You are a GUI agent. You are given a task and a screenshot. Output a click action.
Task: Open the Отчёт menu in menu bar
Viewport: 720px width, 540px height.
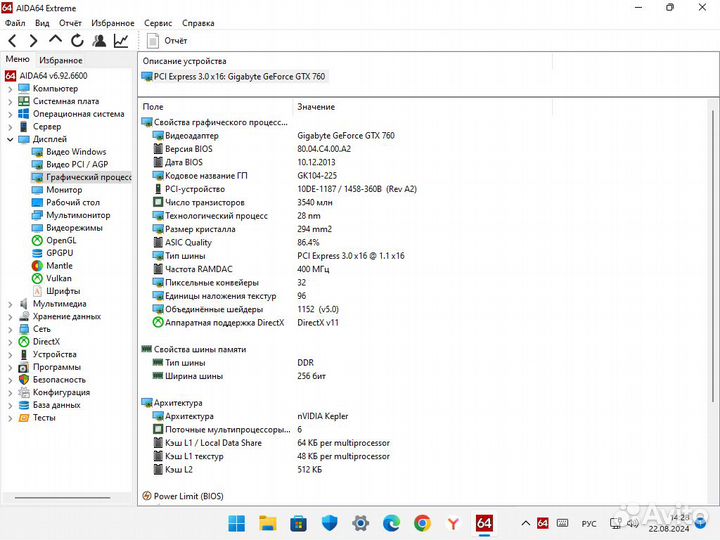point(70,23)
